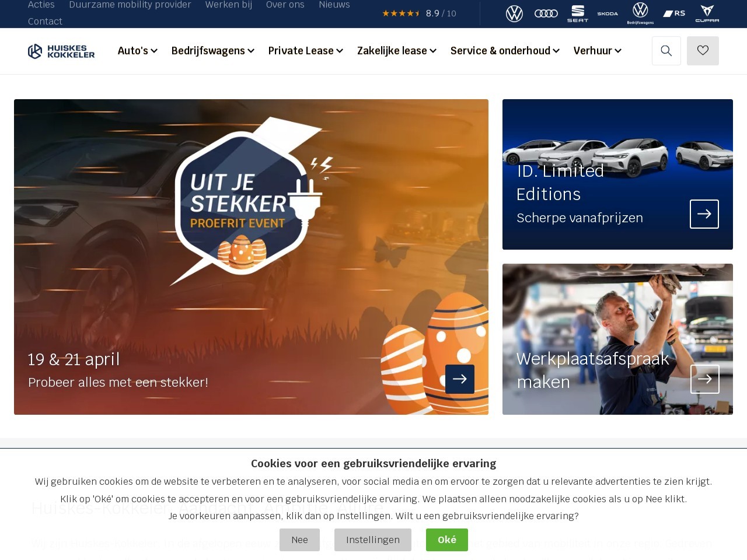Click the Cupra brand logo
The height and width of the screenshot is (560, 747).
(x=707, y=13)
